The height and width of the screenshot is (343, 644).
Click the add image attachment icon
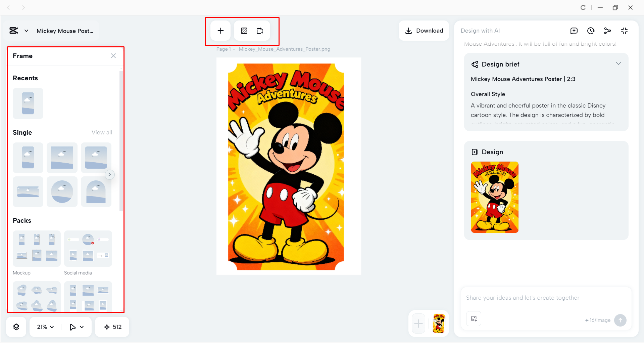pos(474,319)
